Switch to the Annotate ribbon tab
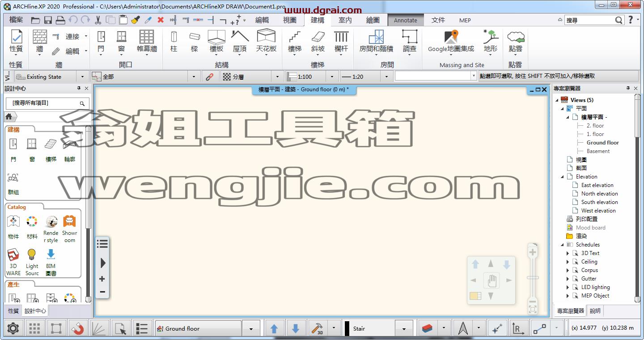 405,20
